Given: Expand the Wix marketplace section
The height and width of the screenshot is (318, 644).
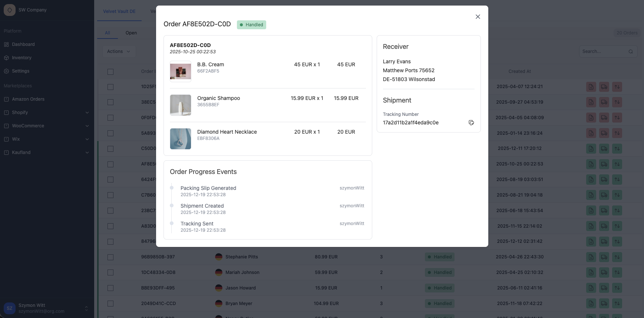Looking at the screenshot, I should [47, 139].
